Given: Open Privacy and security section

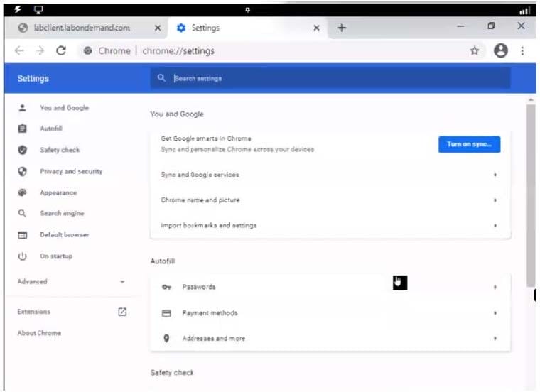Looking at the screenshot, I should [x=71, y=171].
